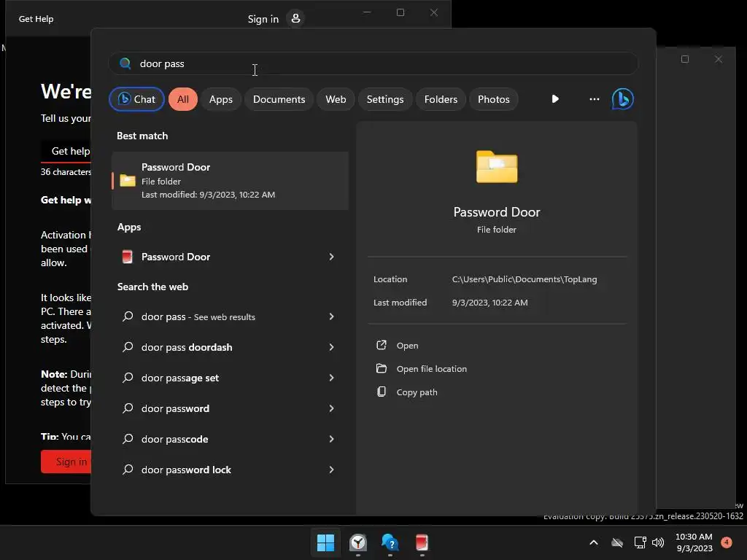Viewport: 747px width, 560px height.
Task: Click the location path C:\Users\Public\Documents\TopLang
Action: [x=524, y=279]
